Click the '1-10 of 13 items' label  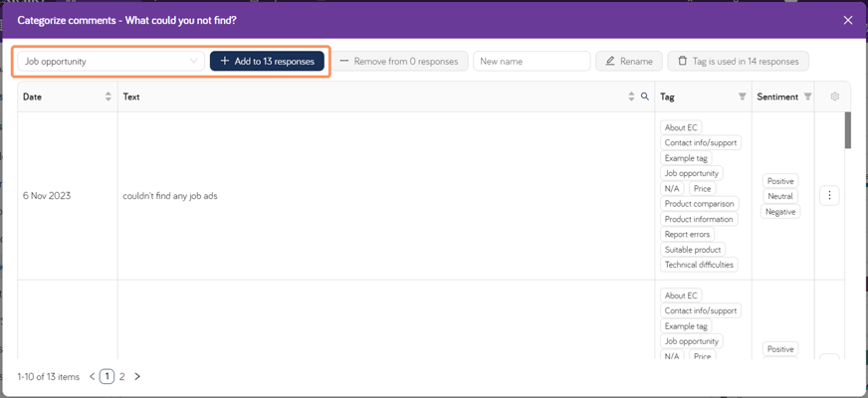pyautogui.click(x=48, y=377)
